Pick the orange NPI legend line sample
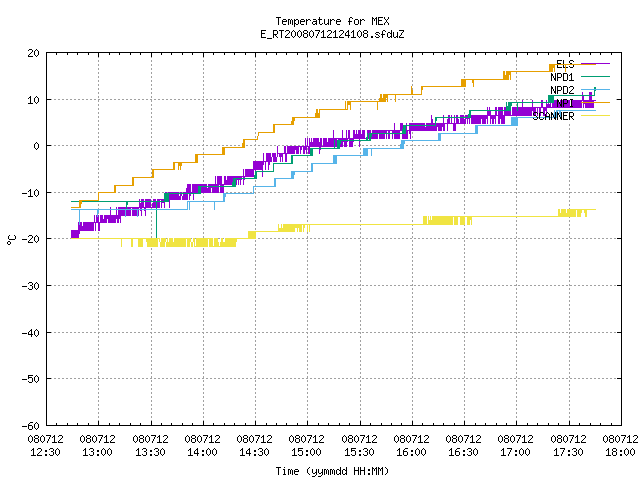The height and width of the screenshot is (480, 640). click(x=596, y=102)
